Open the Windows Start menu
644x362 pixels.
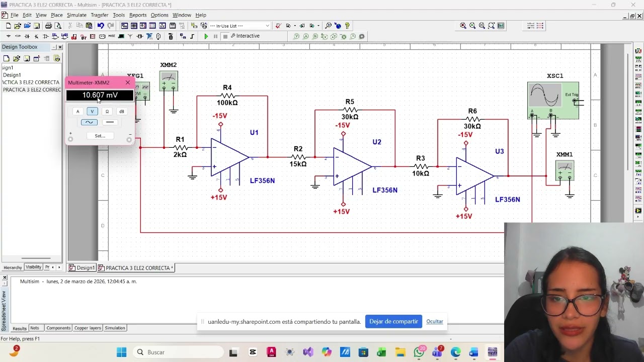[122, 352]
